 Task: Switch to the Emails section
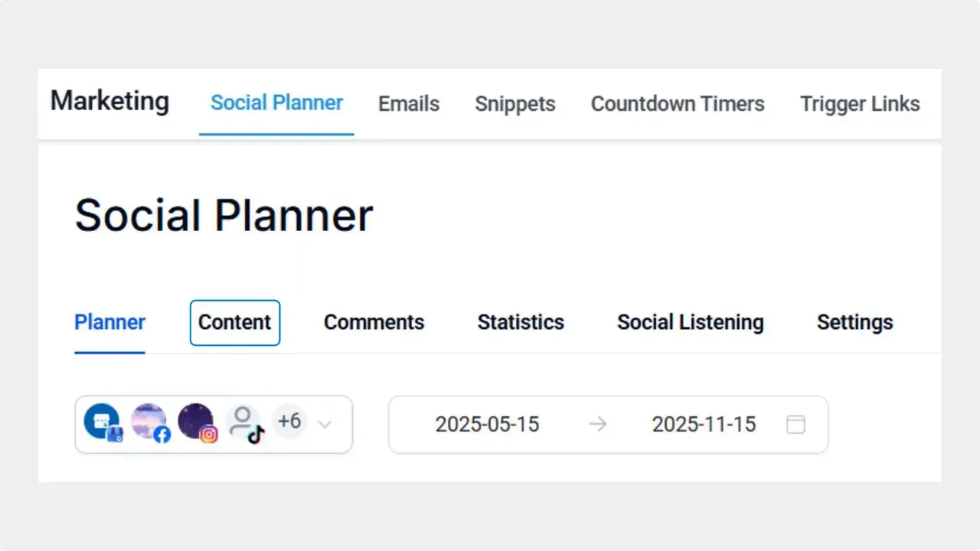click(408, 103)
